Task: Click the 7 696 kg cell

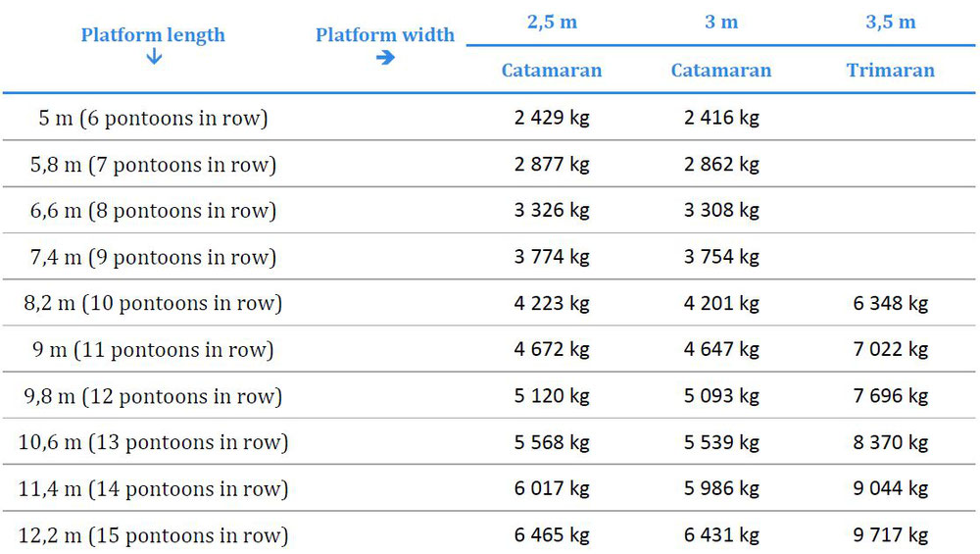Action: pos(890,396)
